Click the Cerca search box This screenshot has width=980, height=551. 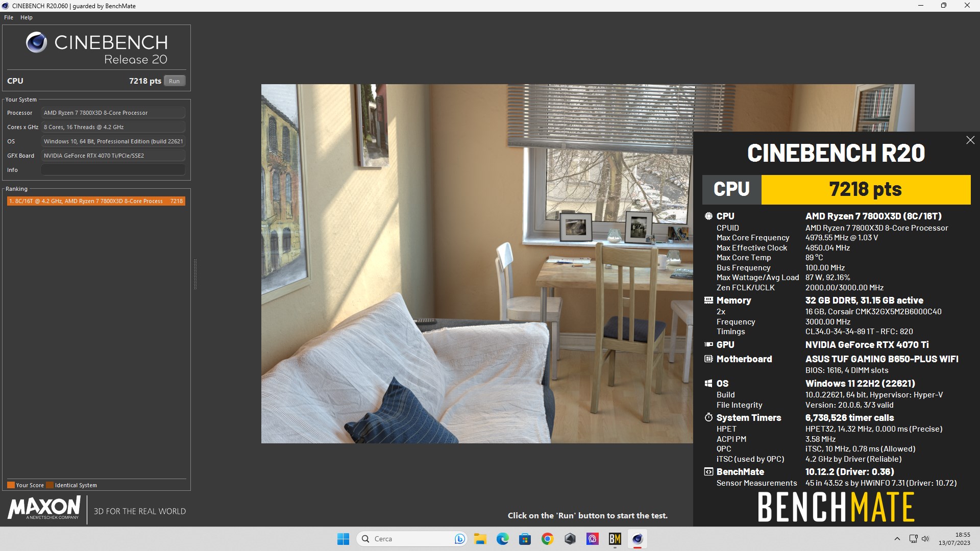pyautogui.click(x=411, y=539)
